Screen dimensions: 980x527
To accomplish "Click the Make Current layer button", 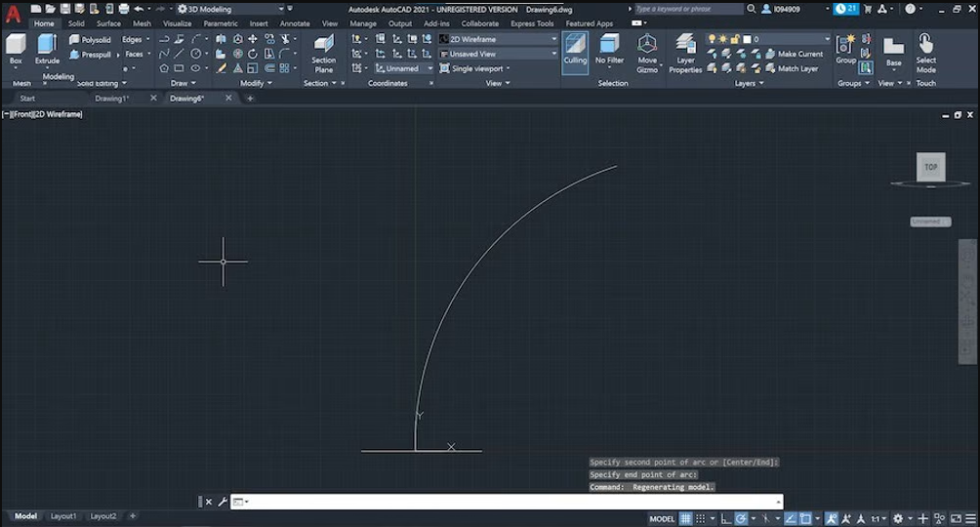I will point(794,54).
